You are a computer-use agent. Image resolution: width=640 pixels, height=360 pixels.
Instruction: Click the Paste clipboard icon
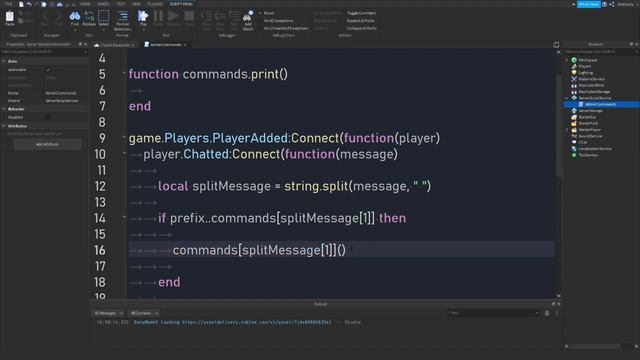click(9, 17)
